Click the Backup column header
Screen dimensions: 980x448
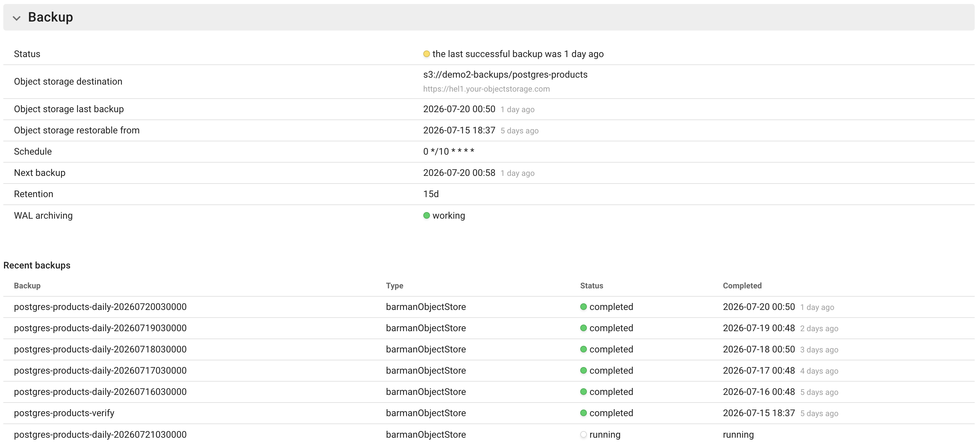(27, 286)
